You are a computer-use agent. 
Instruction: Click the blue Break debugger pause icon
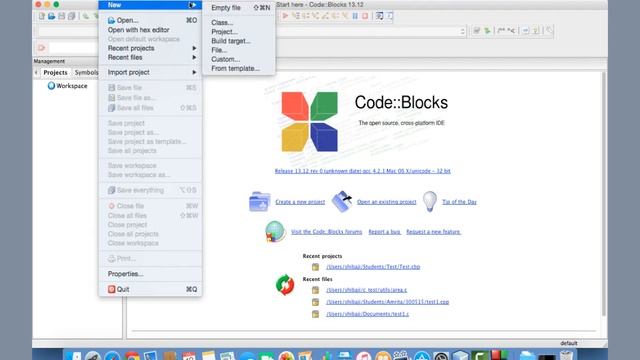(355, 16)
